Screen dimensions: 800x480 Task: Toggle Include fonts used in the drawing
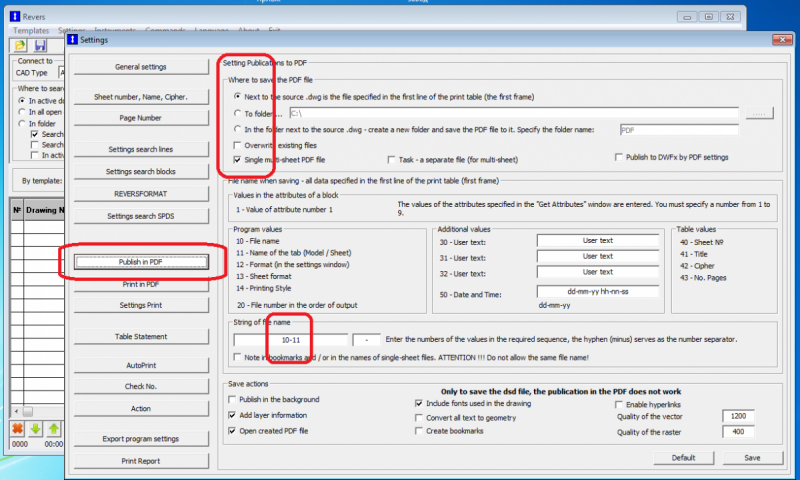click(x=419, y=403)
